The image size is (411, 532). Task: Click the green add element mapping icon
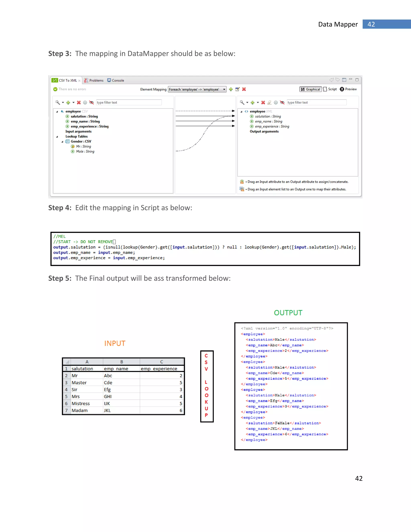click(x=231, y=89)
